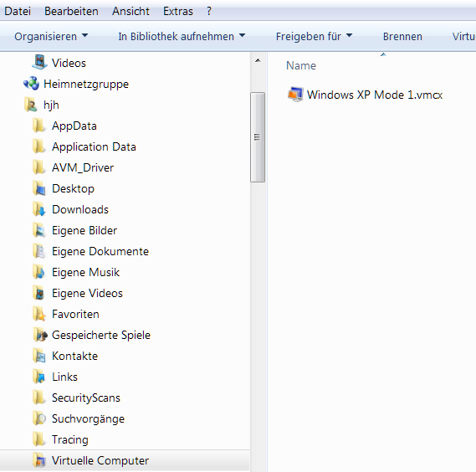The height and width of the screenshot is (472, 476).
Task: Click the navigation pane scroll-up arrow
Action: click(258, 60)
